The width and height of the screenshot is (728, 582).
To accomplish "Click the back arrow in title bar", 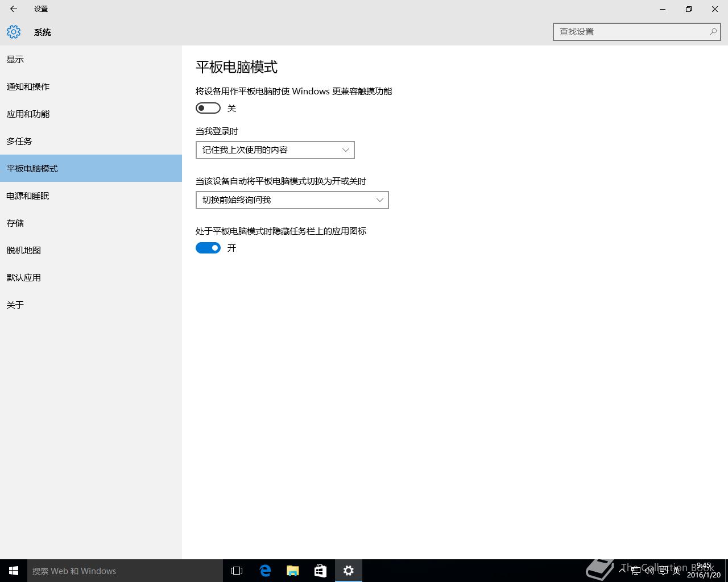I will (14, 9).
